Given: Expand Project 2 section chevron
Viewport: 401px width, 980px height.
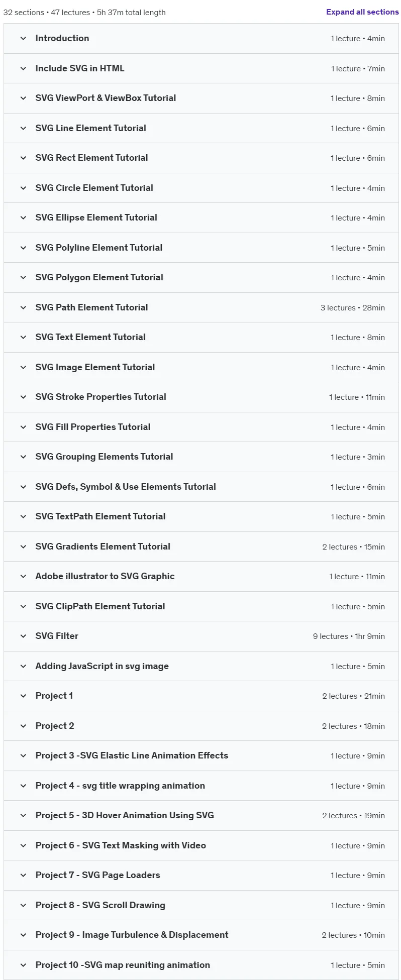Looking at the screenshot, I should [x=23, y=726].
